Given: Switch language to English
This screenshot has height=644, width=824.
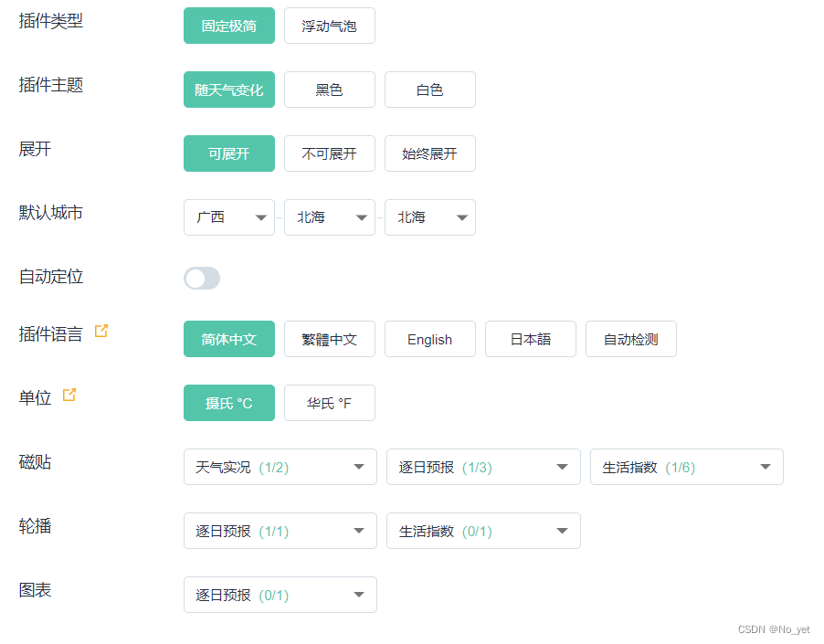Looking at the screenshot, I should (429, 339).
